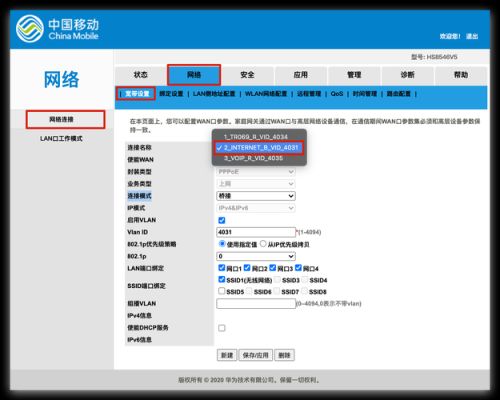Toggle the 使能DHCP服务 checkbox
The image size is (500, 400).
point(222,328)
